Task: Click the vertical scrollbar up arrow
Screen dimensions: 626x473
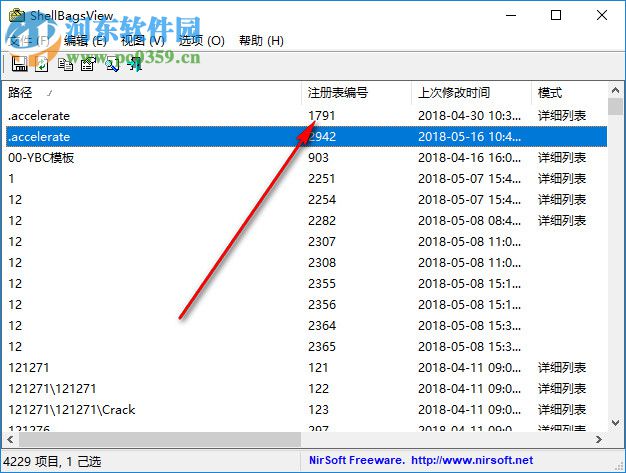Action: point(615,90)
